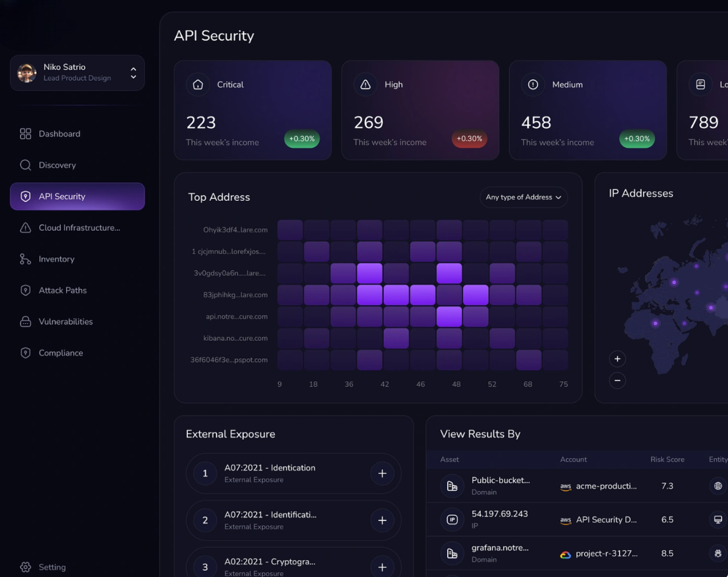This screenshot has height=577, width=728.
Task: Click 83jphihkg...lare.com row label
Action: tap(235, 295)
